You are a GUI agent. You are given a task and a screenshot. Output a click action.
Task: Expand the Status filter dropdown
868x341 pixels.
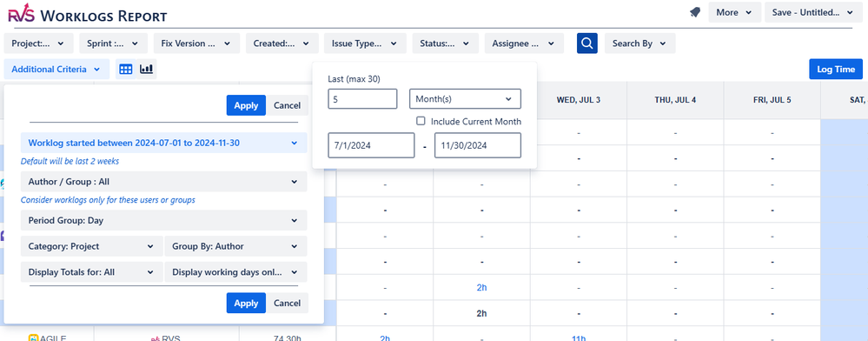(445, 43)
